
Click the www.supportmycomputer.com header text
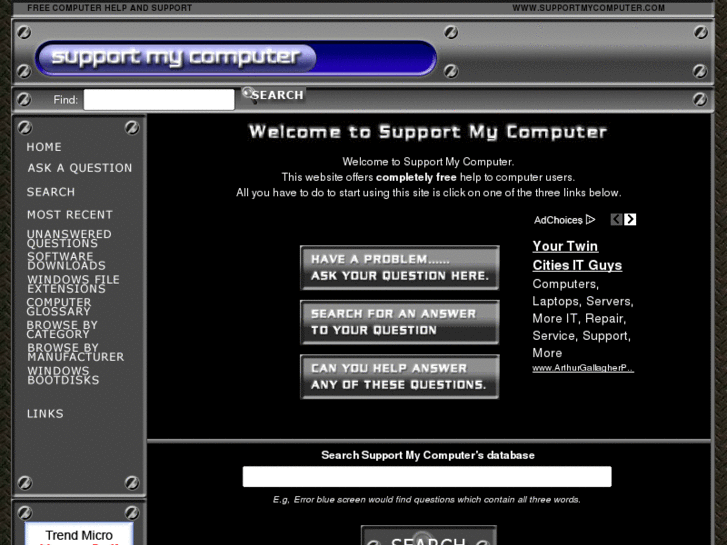click(x=588, y=8)
